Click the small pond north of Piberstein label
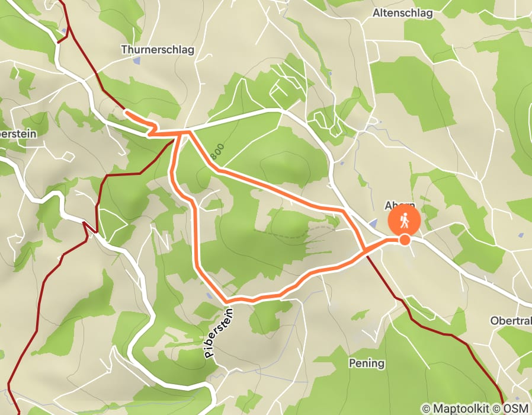The image size is (532, 415). (x=210, y=296)
